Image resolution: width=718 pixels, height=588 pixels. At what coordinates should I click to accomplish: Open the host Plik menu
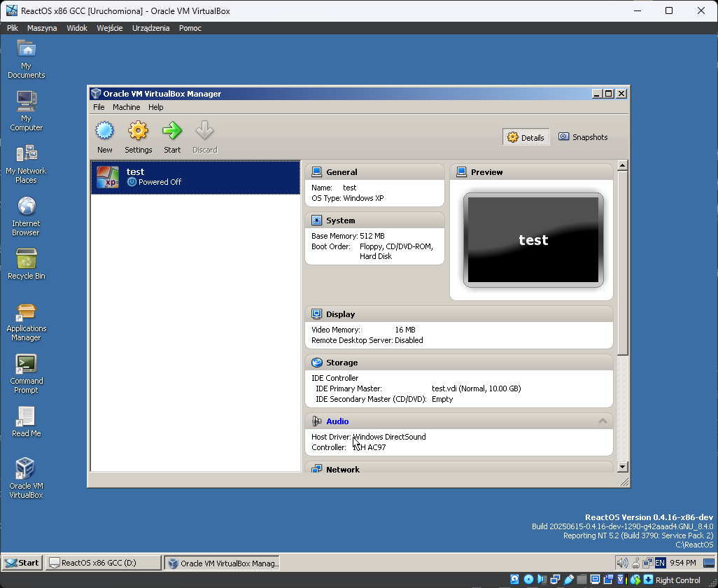[x=13, y=28]
